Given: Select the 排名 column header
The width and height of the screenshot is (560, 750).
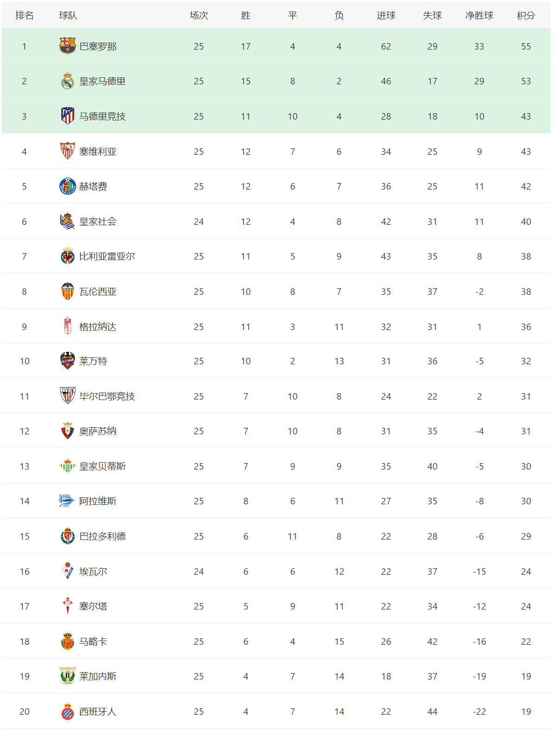Looking at the screenshot, I should 24,15.
